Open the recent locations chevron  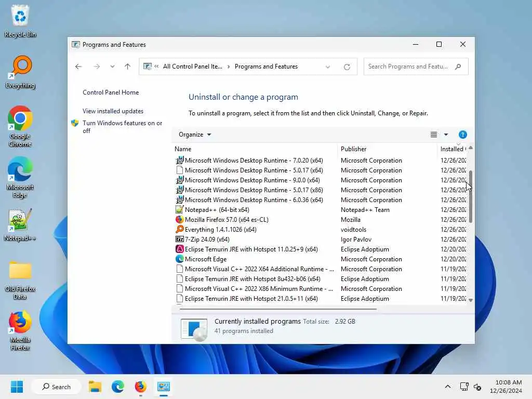tap(112, 66)
